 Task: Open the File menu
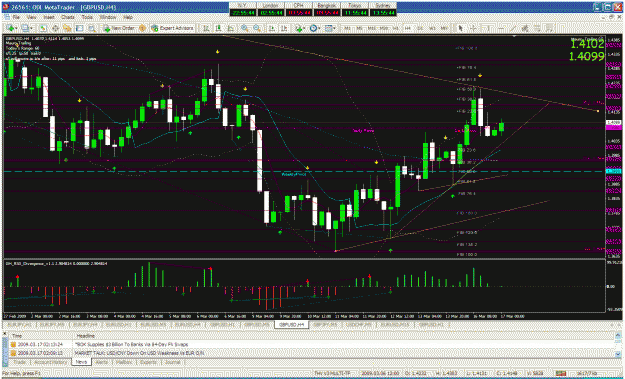coord(16,18)
